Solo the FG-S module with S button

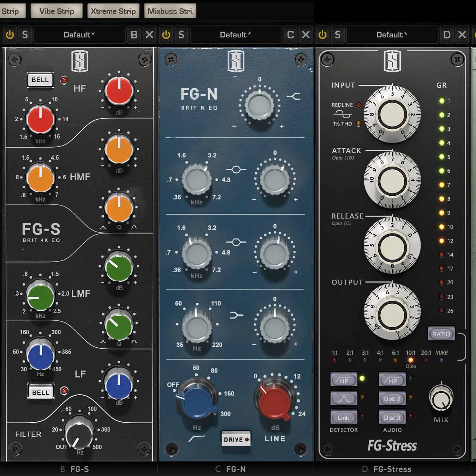tap(25, 35)
